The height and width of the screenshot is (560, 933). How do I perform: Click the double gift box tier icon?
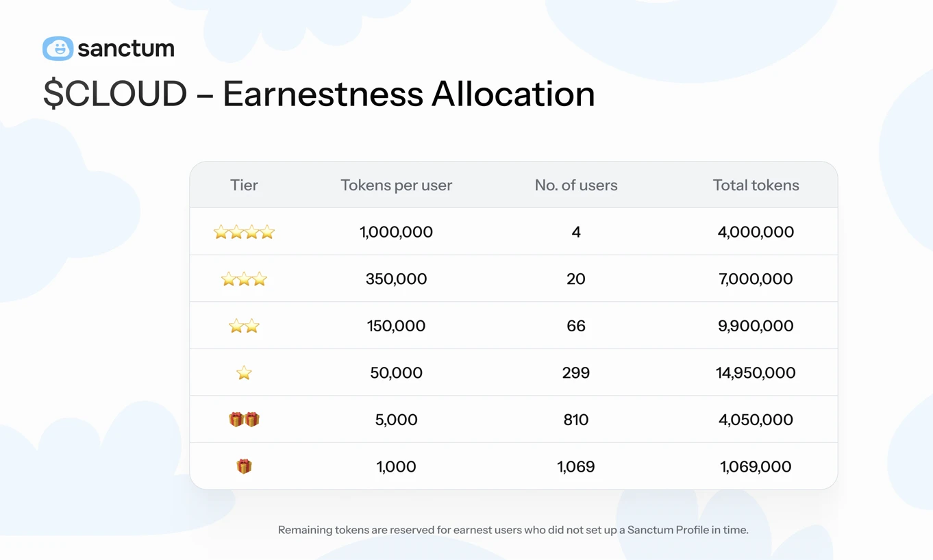coord(244,420)
